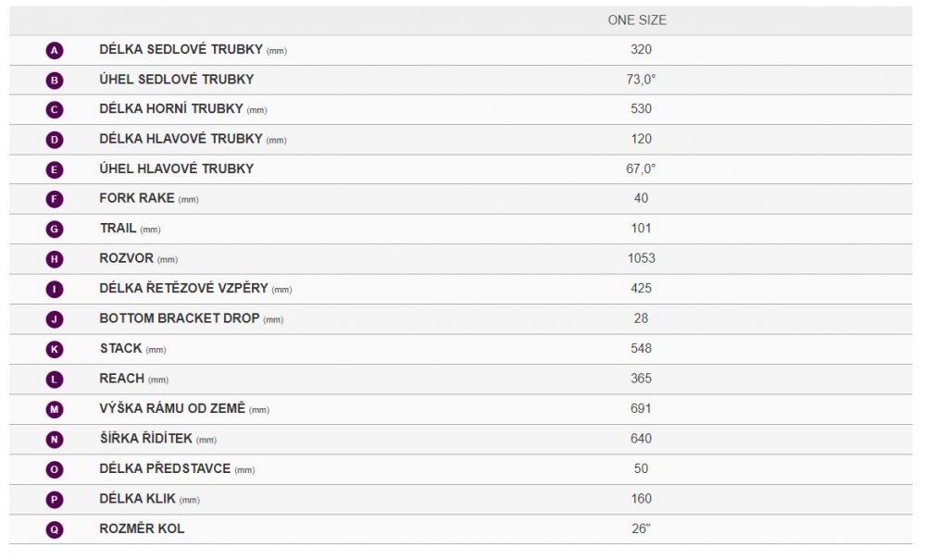Select the purple E circle icon

pyautogui.click(x=55, y=170)
